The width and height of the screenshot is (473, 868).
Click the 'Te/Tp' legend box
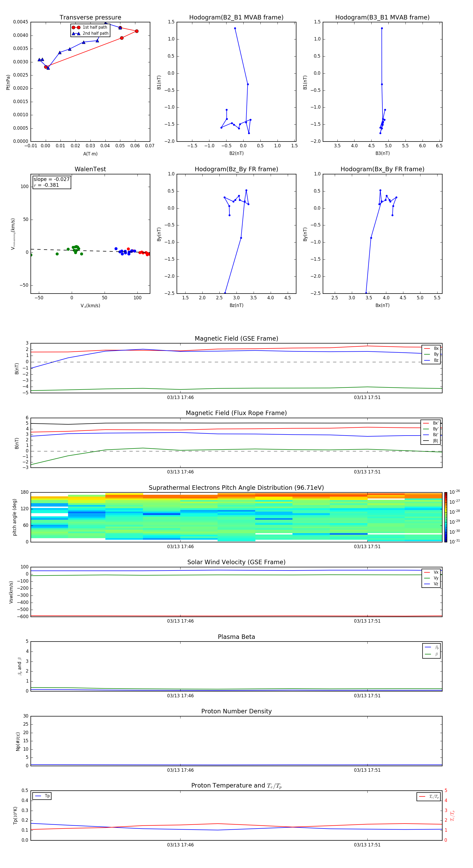pyautogui.click(x=429, y=796)
